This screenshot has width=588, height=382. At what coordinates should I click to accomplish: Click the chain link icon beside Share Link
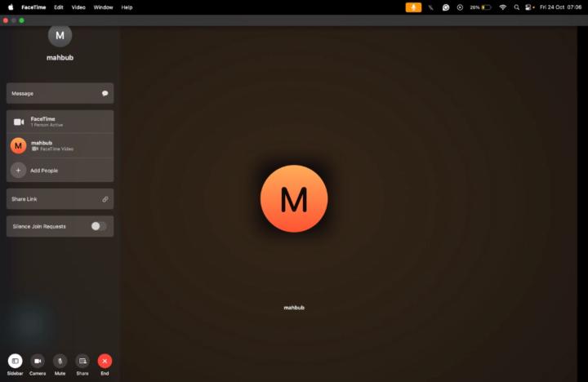(105, 199)
